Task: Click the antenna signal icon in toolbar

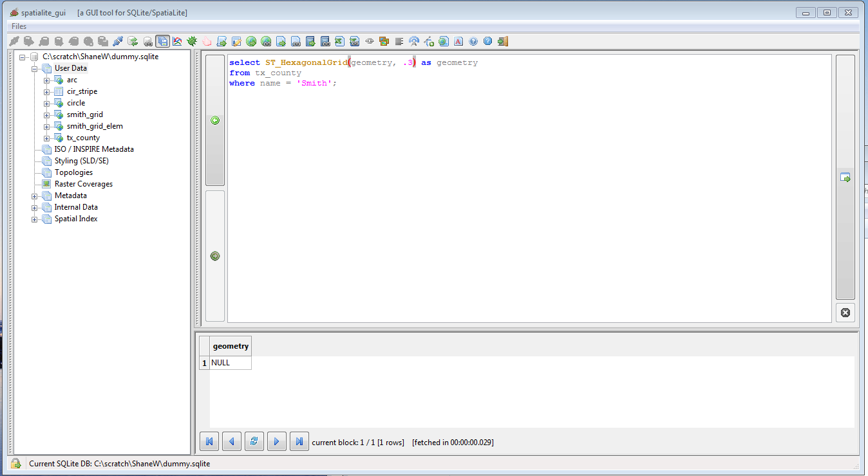Action: click(x=414, y=41)
